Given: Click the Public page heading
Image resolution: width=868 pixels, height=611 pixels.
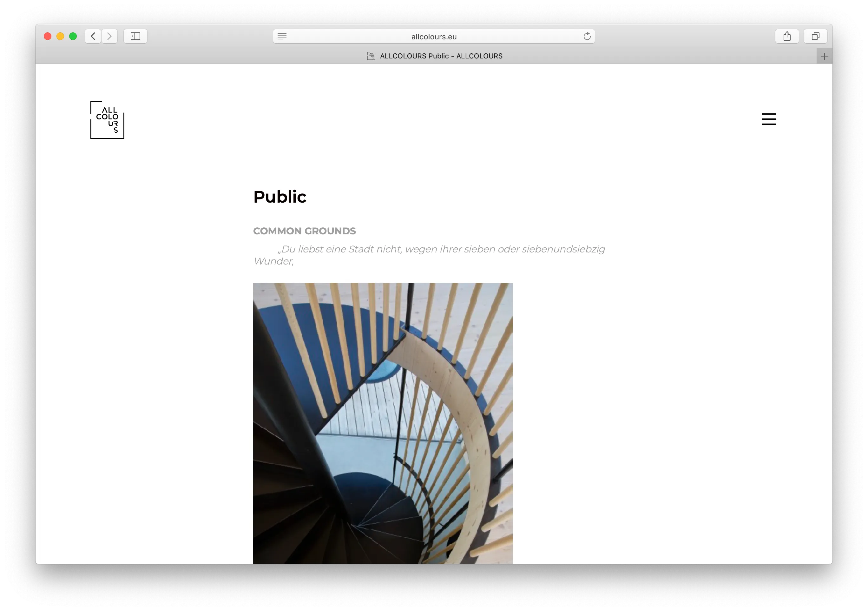Looking at the screenshot, I should click(280, 197).
